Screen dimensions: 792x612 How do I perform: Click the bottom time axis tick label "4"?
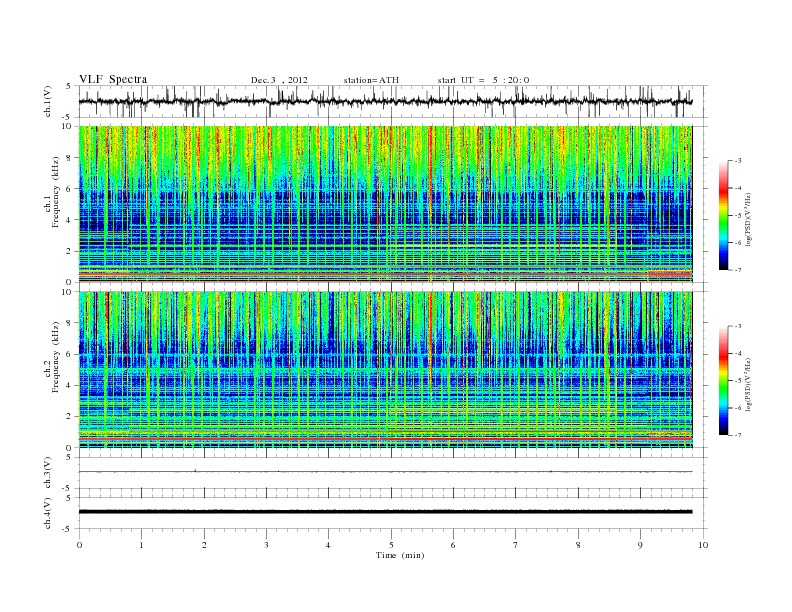(328, 545)
